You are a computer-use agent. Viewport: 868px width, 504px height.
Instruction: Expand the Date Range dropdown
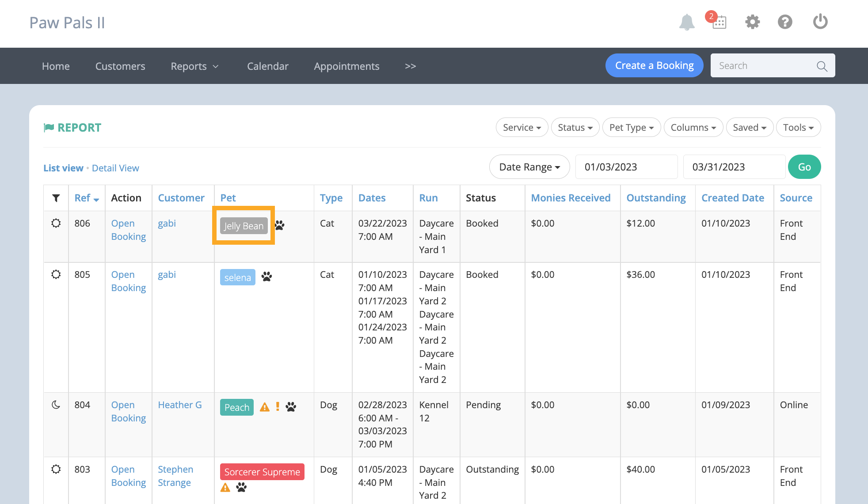pyautogui.click(x=529, y=167)
